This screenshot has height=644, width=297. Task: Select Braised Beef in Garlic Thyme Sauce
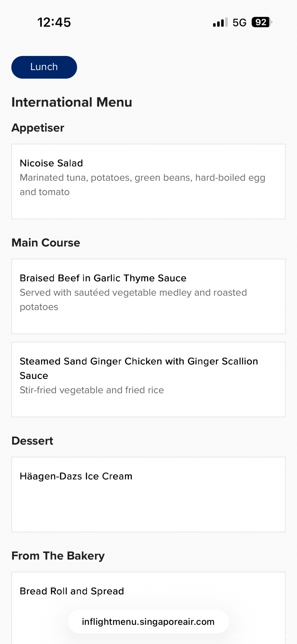(103, 278)
